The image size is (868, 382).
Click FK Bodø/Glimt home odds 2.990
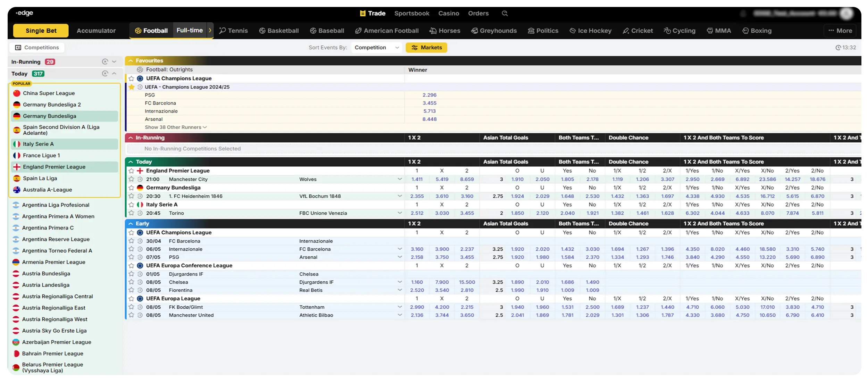click(417, 307)
